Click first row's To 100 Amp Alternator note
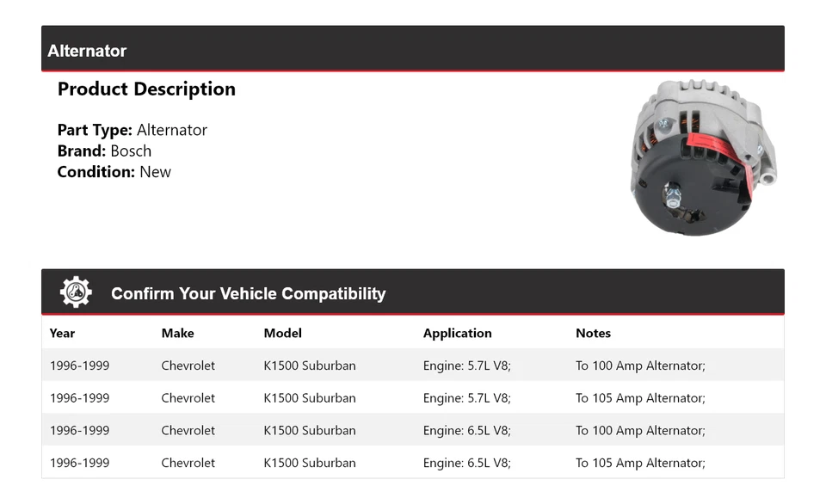Viewport: 826px width, 504px height. point(640,366)
